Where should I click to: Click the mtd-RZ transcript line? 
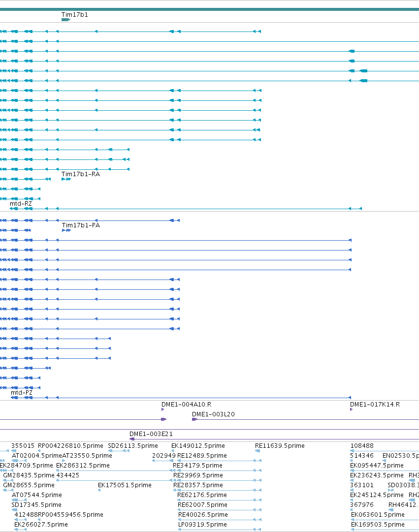pyautogui.click(x=186, y=209)
